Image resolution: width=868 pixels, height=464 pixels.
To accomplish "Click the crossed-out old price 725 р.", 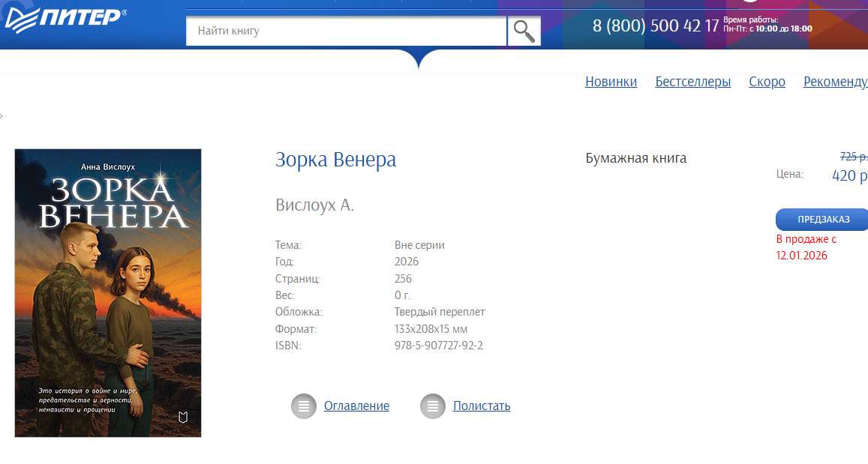I will tap(854, 157).
